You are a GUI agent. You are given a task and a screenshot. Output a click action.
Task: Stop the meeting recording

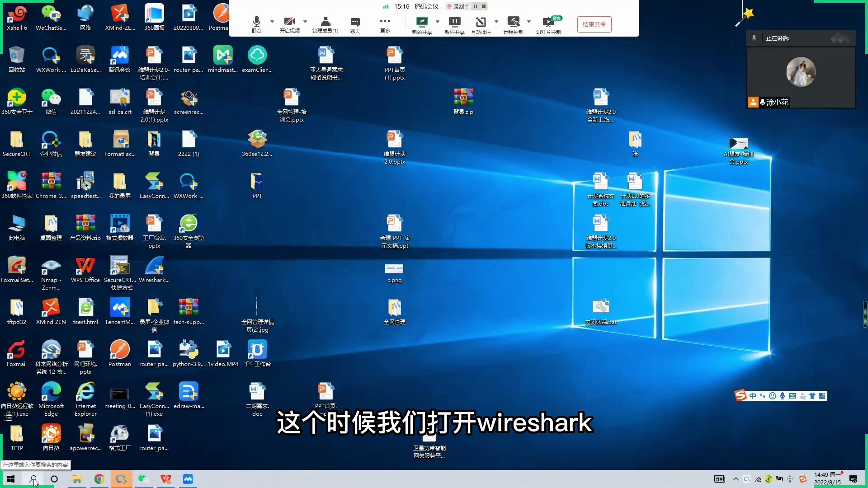[x=483, y=6]
